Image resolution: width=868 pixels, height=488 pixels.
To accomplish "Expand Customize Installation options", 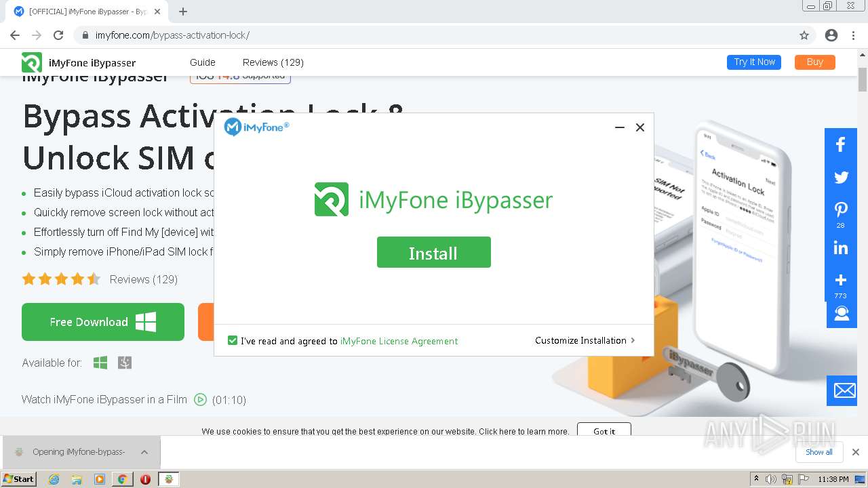I will click(x=585, y=340).
